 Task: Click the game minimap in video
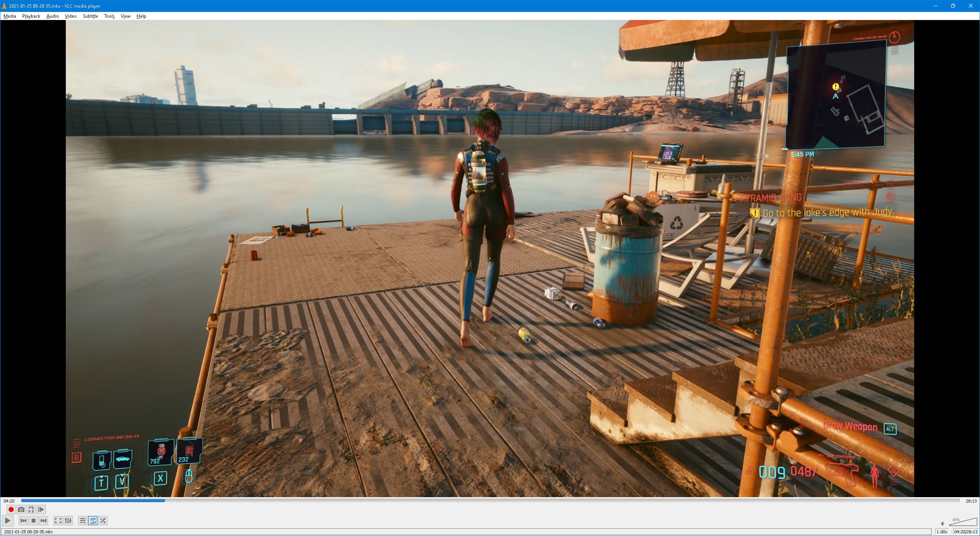pos(835,95)
